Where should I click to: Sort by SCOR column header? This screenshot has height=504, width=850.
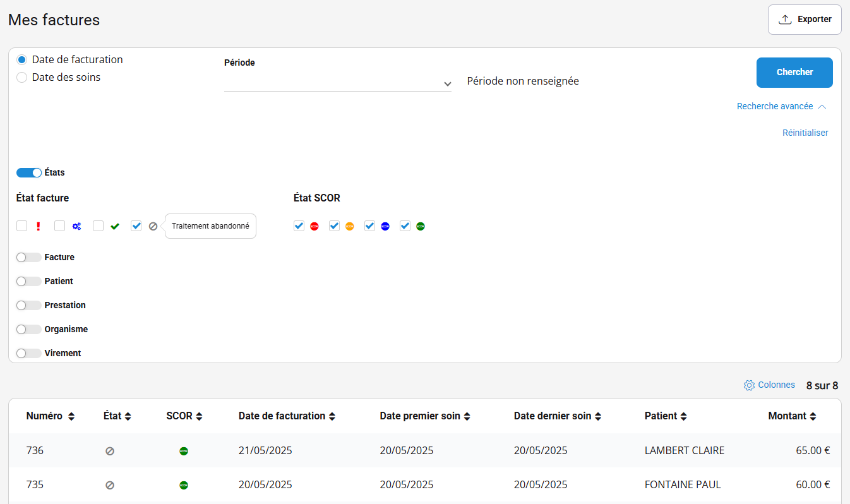click(x=184, y=416)
